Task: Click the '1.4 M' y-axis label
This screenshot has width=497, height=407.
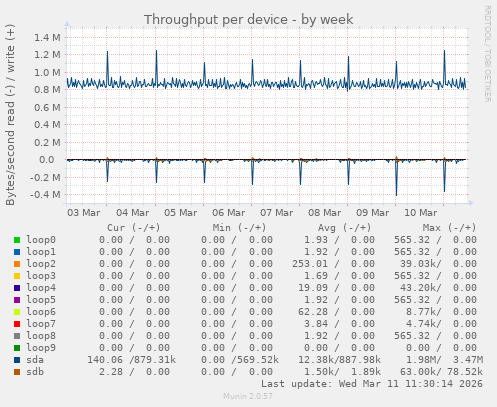Action: click(47, 38)
